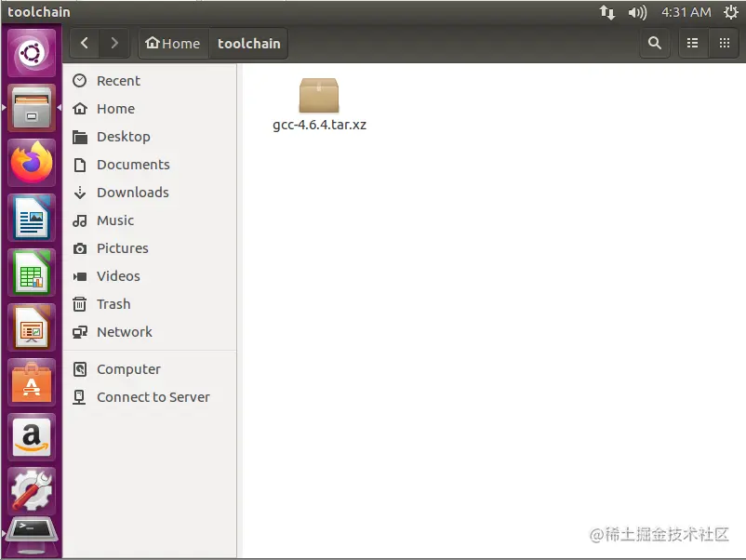Screen dimensions: 746x560
Task: Browse Network in the sidebar
Action: pyautogui.click(x=150, y=332)
